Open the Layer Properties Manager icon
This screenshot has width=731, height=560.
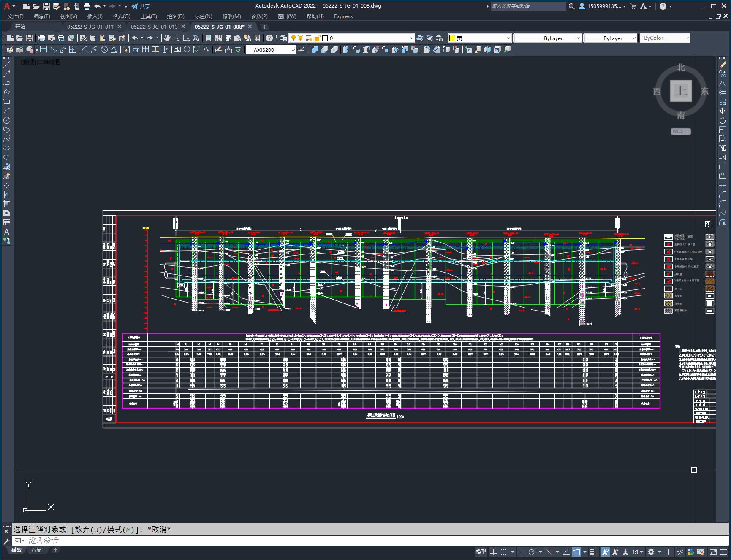(x=283, y=38)
